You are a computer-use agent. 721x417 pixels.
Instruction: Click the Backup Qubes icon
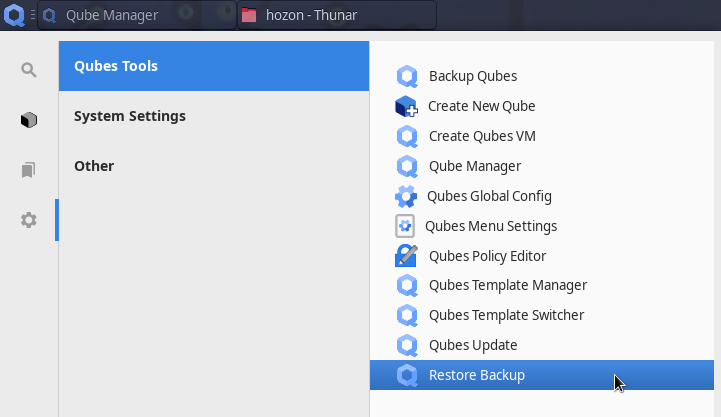407,76
